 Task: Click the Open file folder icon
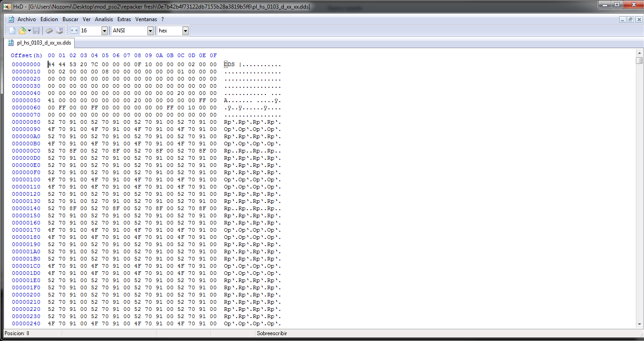22,31
